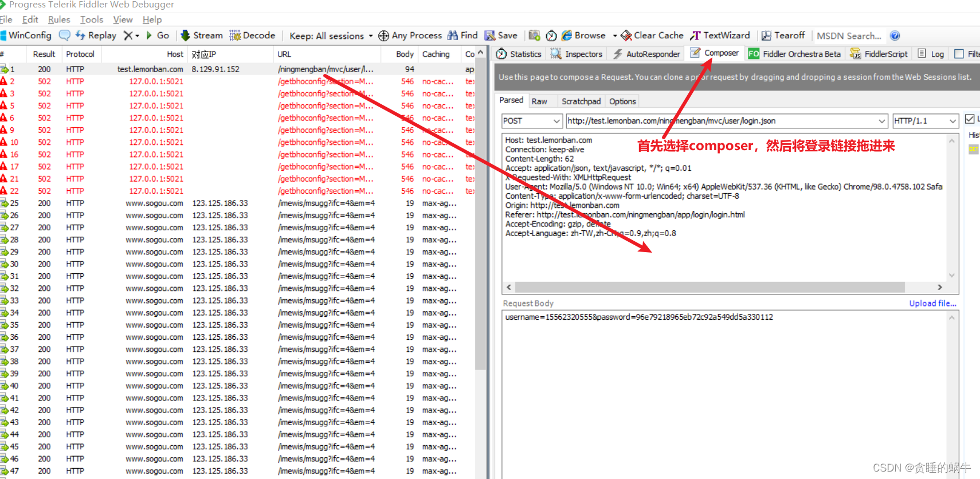980x479 pixels.
Task: Select failed session number 22
Action: pyautogui.click(x=237, y=191)
